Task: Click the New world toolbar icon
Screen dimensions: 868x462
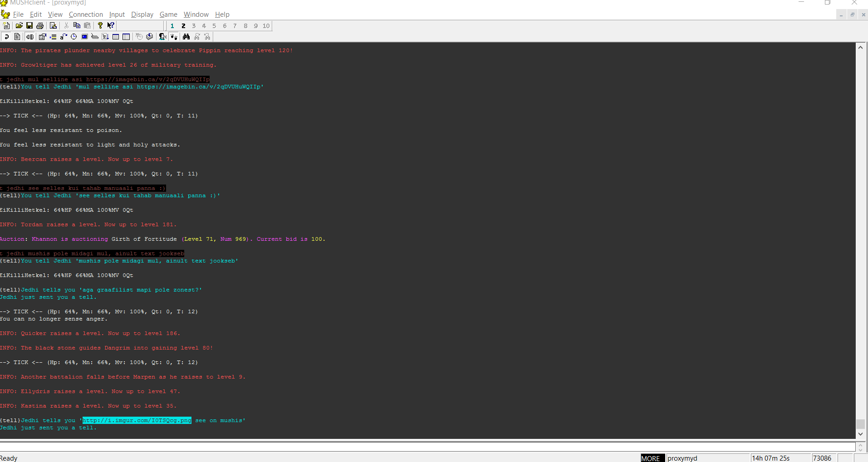Action: click(6, 26)
